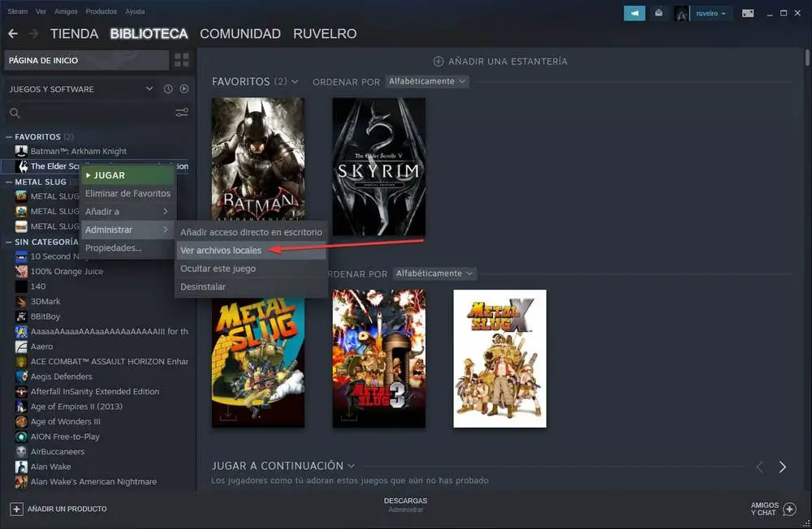Collapse the SIN CATEGORÍA sidebar group
Image resolution: width=812 pixels, height=529 pixels.
coord(9,242)
